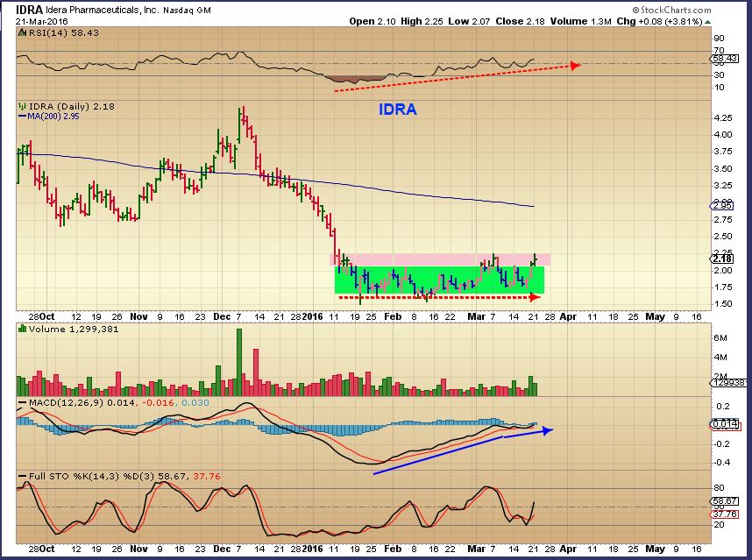Click the IDRA (Daily) 2.18 legend label
Image resolution: width=752 pixels, height=560 pixels.
pyautogui.click(x=72, y=106)
